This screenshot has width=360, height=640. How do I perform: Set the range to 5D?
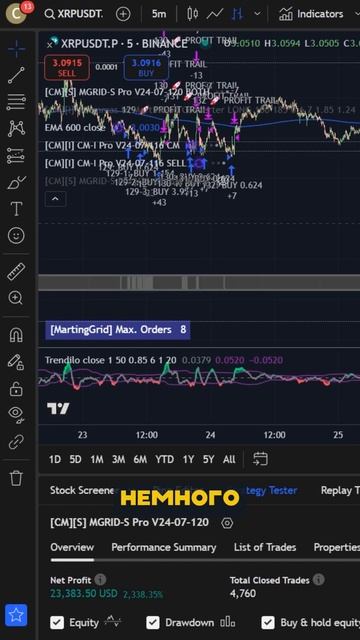(x=75, y=460)
